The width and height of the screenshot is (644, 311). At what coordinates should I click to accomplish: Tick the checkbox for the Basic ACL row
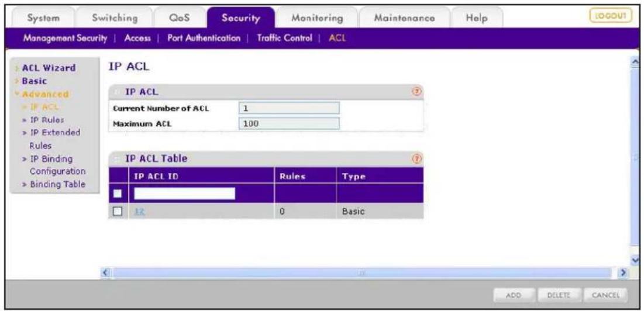tap(118, 212)
